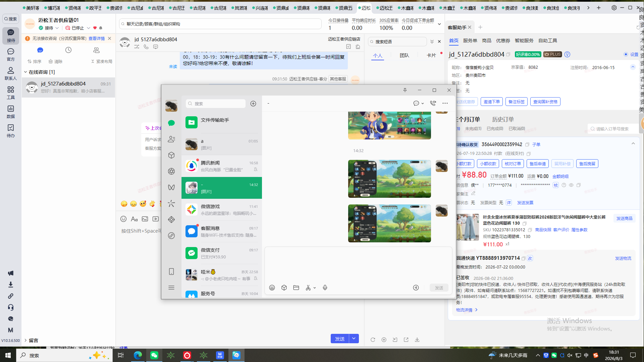Open Microsoft Edge from the taskbar
Image resolution: width=644 pixels, height=362 pixels.
(x=138, y=355)
